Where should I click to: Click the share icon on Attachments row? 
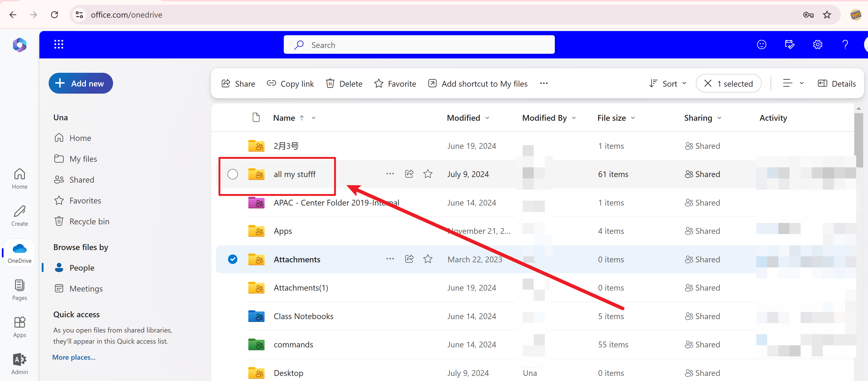point(409,259)
